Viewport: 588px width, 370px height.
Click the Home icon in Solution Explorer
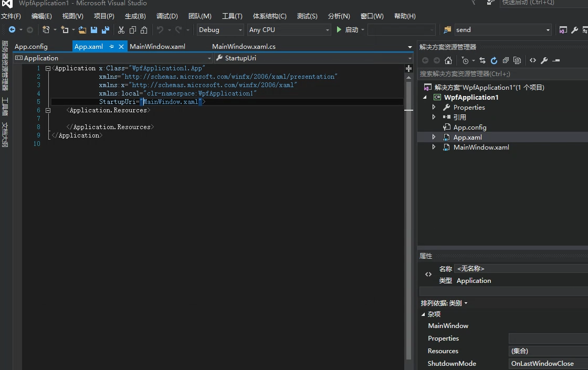(x=448, y=60)
